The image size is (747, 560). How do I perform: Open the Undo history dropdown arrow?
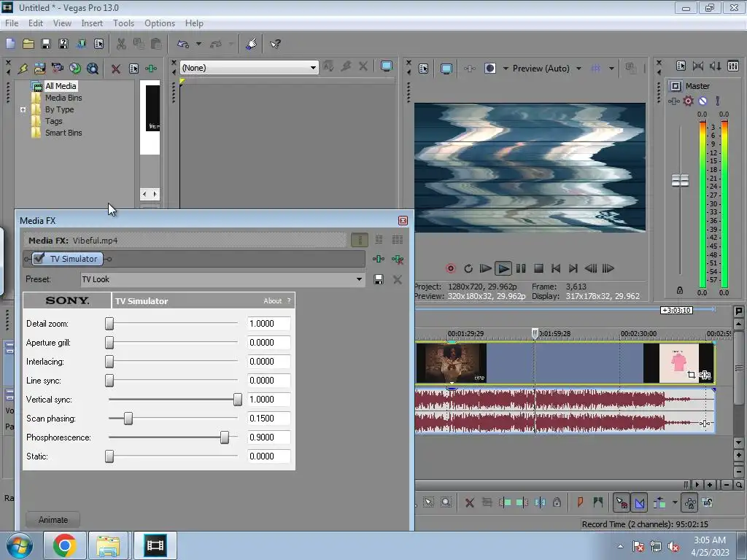tap(198, 44)
